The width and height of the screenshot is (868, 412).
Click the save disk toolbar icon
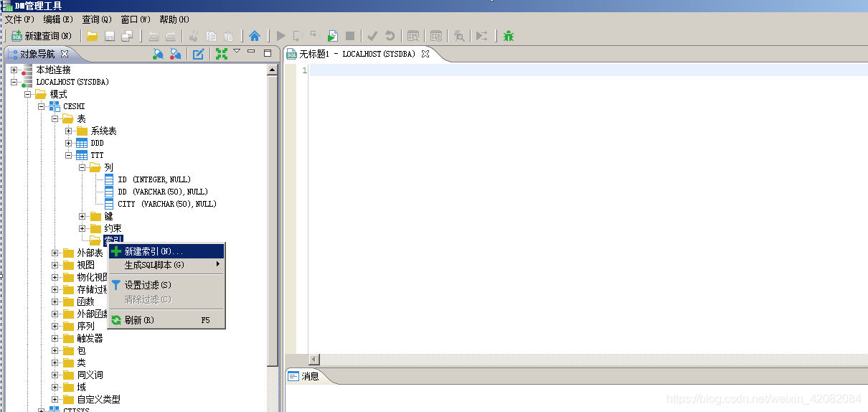(x=110, y=36)
